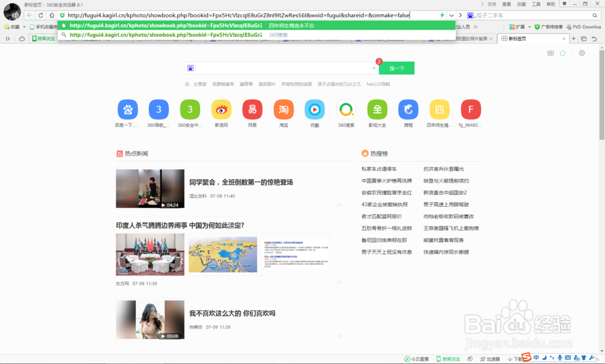Click the green 搜一下 search button
Screen dimensions: 605x364
point(397,68)
